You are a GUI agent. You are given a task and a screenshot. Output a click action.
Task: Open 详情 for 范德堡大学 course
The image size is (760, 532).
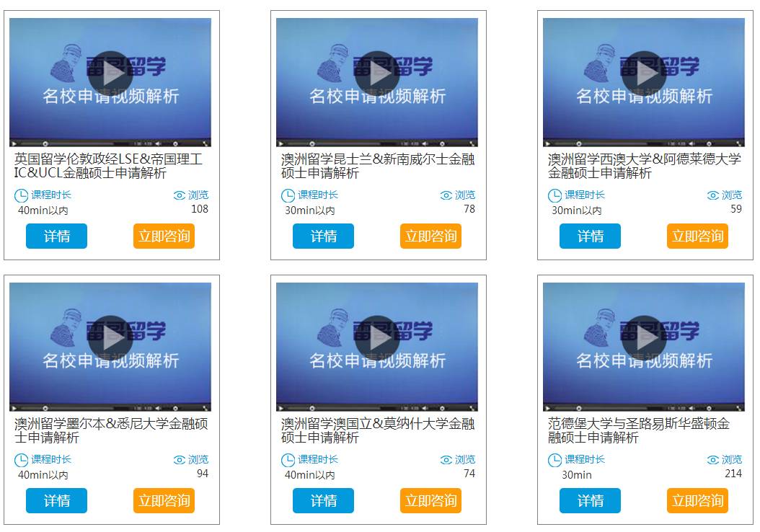590,500
